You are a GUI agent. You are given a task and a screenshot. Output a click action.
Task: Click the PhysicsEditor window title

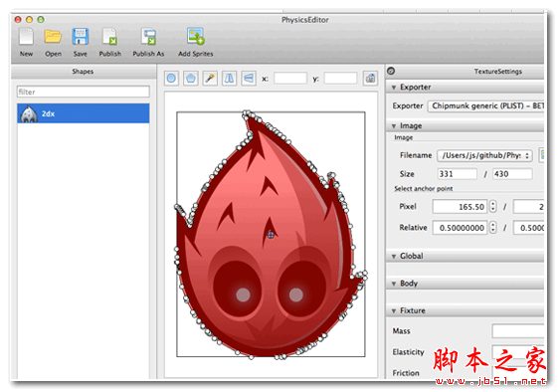coord(305,20)
